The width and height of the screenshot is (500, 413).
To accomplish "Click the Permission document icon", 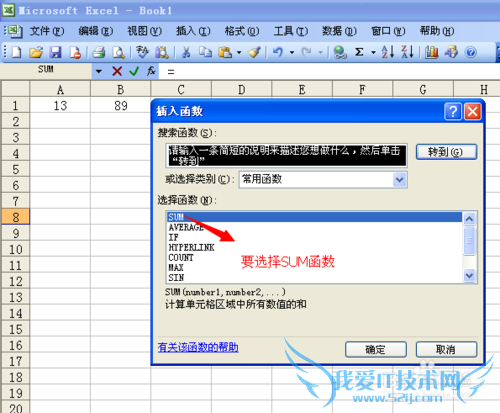I will pyautogui.click(x=75, y=52).
